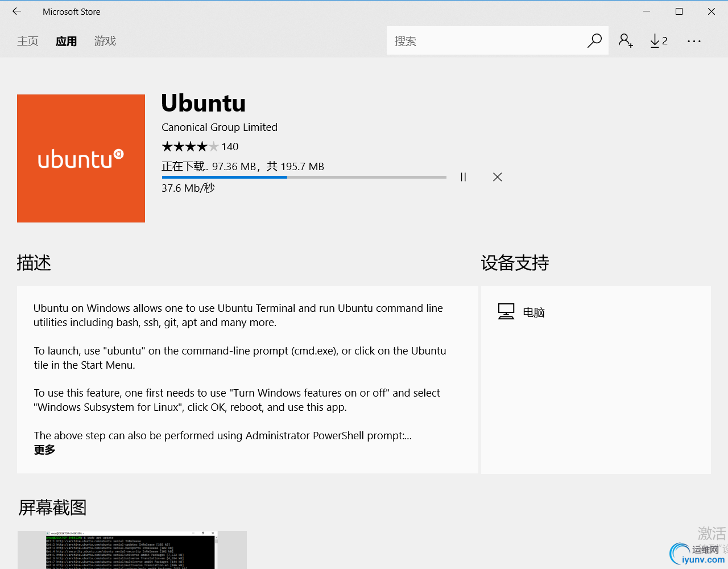Viewport: 728px width, 569px height.
Task: Switch to the 应用 tab
Action: tap(67, 41)
